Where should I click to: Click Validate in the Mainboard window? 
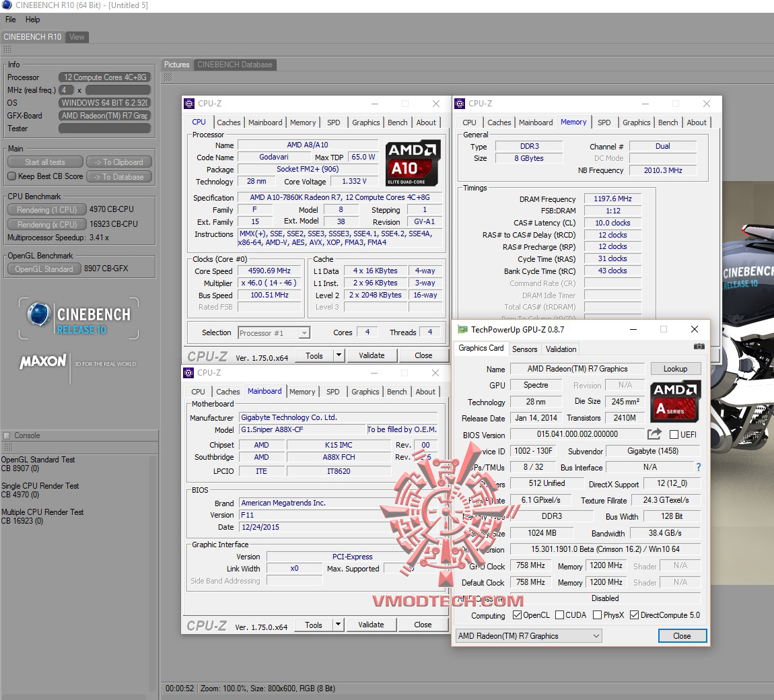[x=371, y=625]
